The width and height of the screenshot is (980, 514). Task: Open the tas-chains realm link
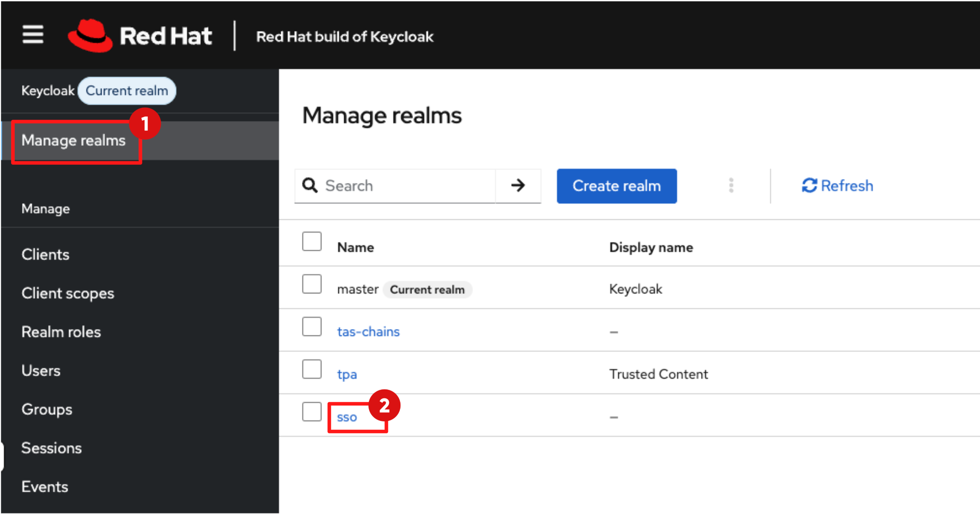[368, 331]
